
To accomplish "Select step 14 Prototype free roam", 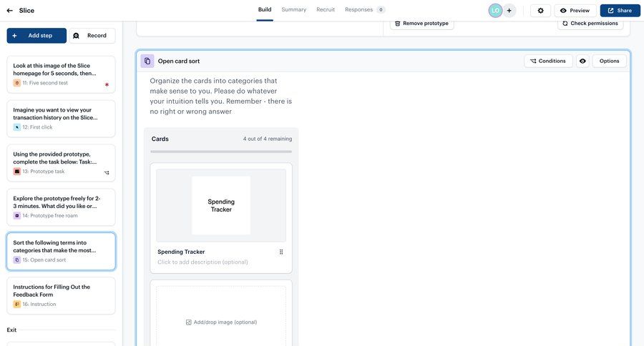I will 62,208.
